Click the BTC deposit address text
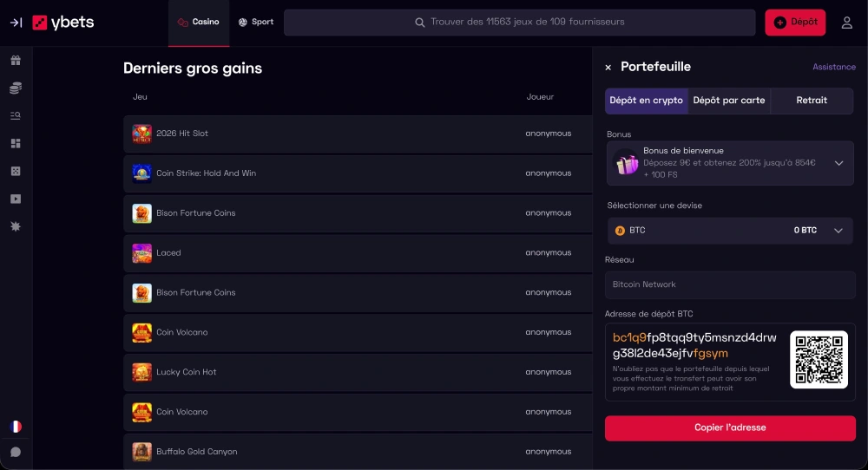 (694, 346)
